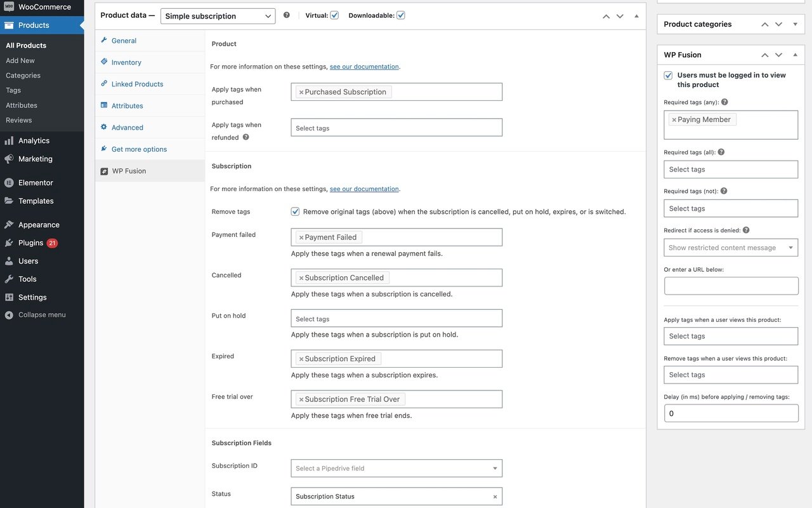The image size is (812, 508).
Task: Open the Analytics section in the sidebar
Action: [x=33, y=140]
